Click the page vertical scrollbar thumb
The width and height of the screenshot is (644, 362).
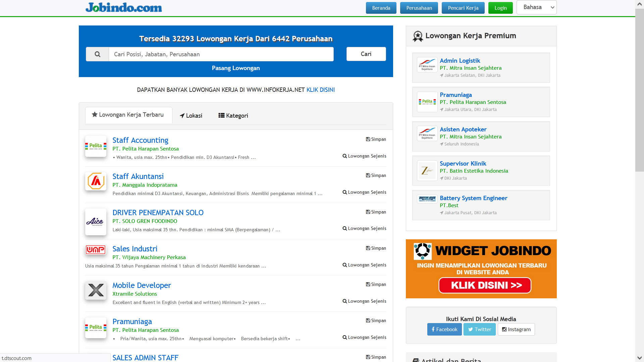pos(639,90)
